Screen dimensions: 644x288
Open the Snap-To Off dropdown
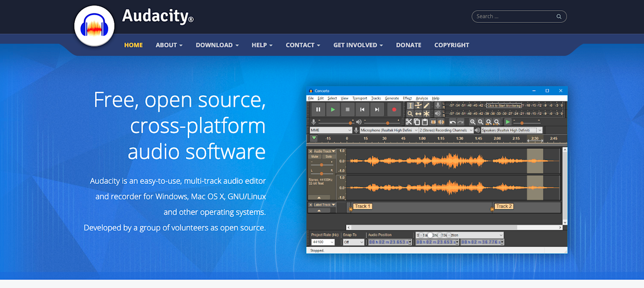click(x=354, y=242)
